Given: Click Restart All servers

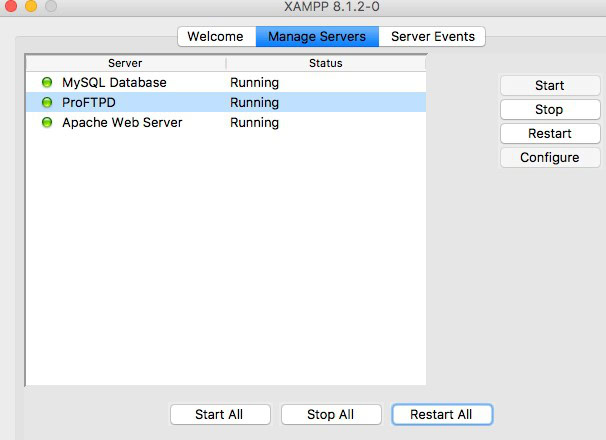Looking at the screenshot, I should 442,414.
